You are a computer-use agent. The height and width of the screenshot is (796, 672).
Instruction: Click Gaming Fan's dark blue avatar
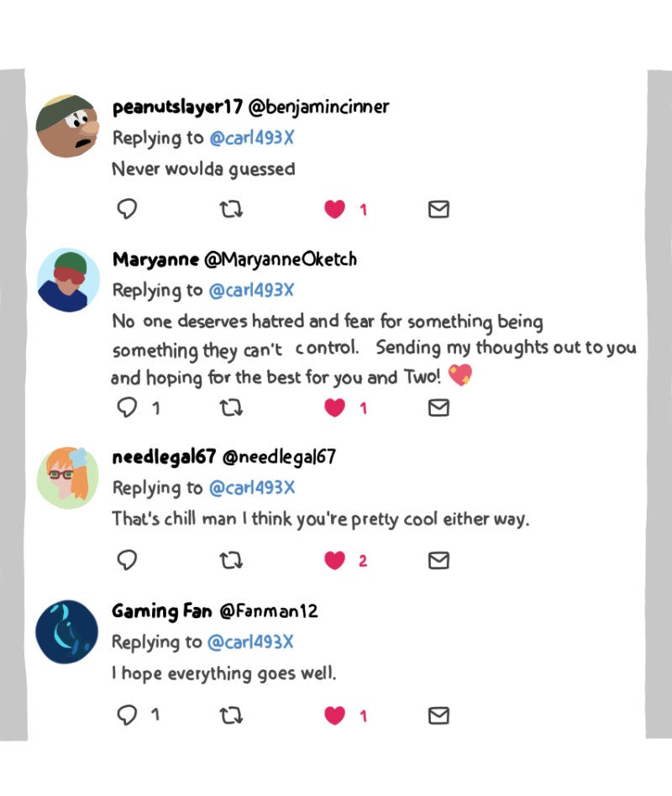pyautogui.click(x=67, y=631)
